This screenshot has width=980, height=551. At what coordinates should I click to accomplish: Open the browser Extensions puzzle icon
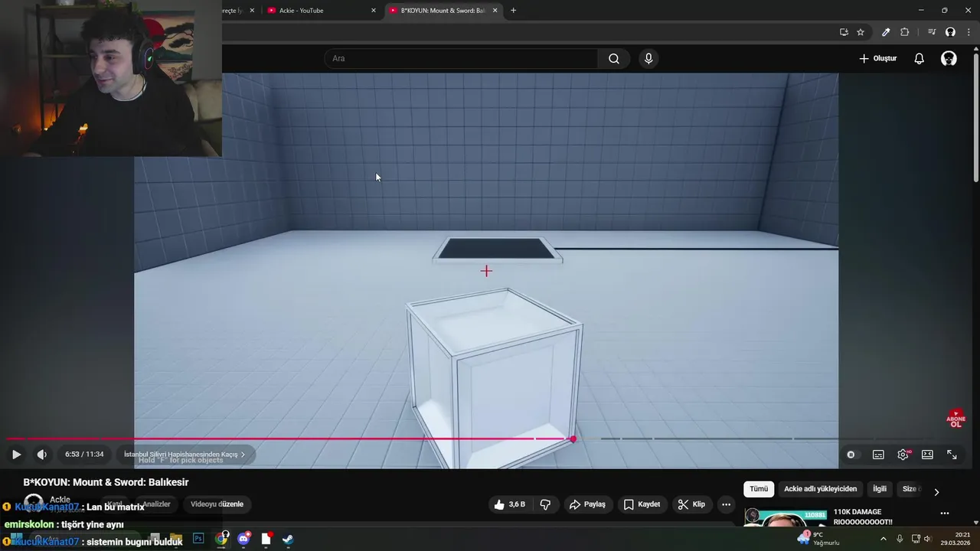click(905, 32)
